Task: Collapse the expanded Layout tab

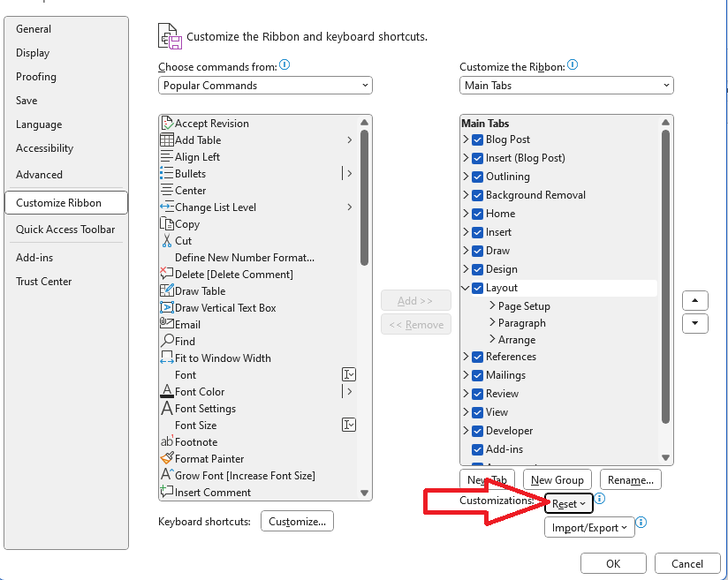Action: click(x=466, y=287)
